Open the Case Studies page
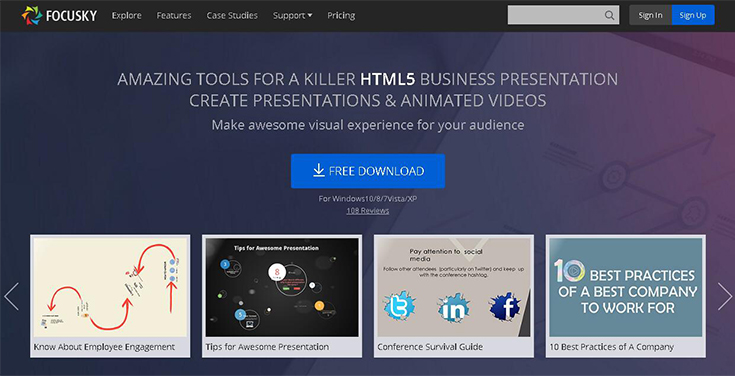This screenshot has width=735, height=376. coord(232,15)
